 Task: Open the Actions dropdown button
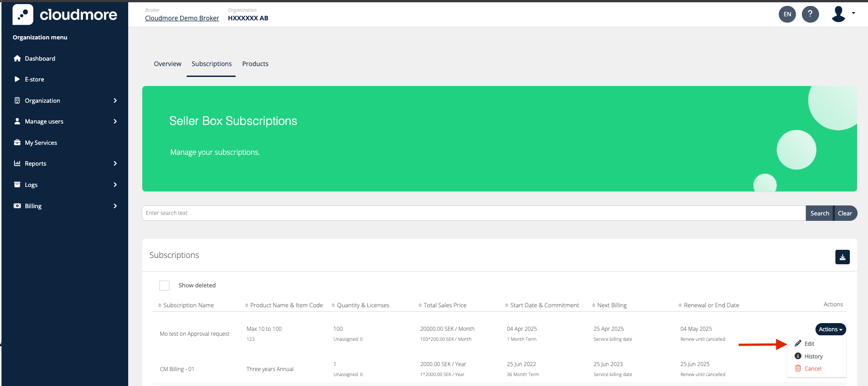[x=830, y=329]
